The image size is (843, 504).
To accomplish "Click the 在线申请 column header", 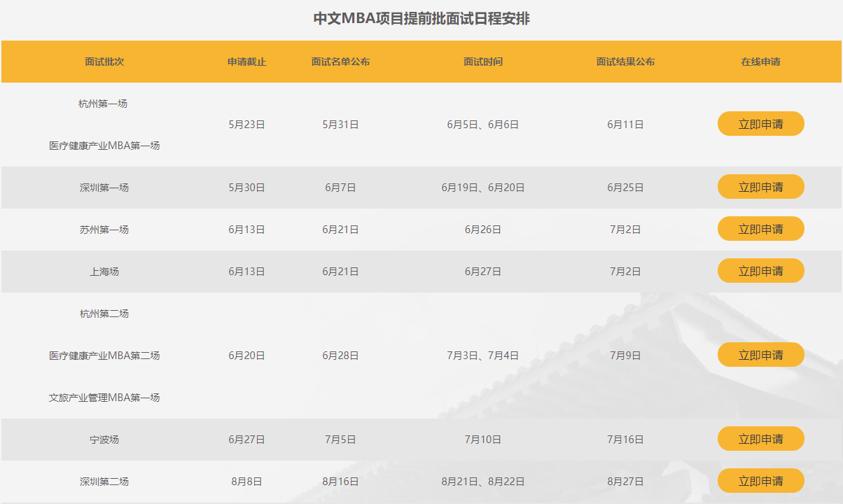I will pyautogui.click(x=760, y=62).
